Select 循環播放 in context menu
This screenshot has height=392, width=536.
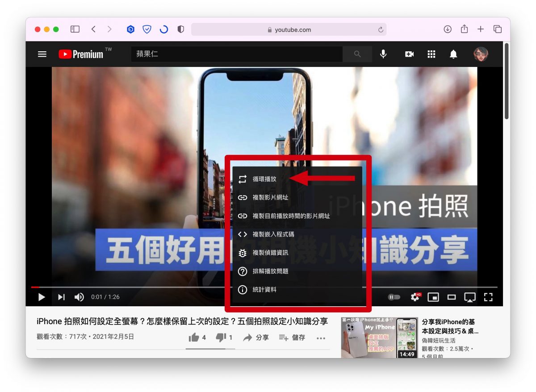[x=297, y=179]
